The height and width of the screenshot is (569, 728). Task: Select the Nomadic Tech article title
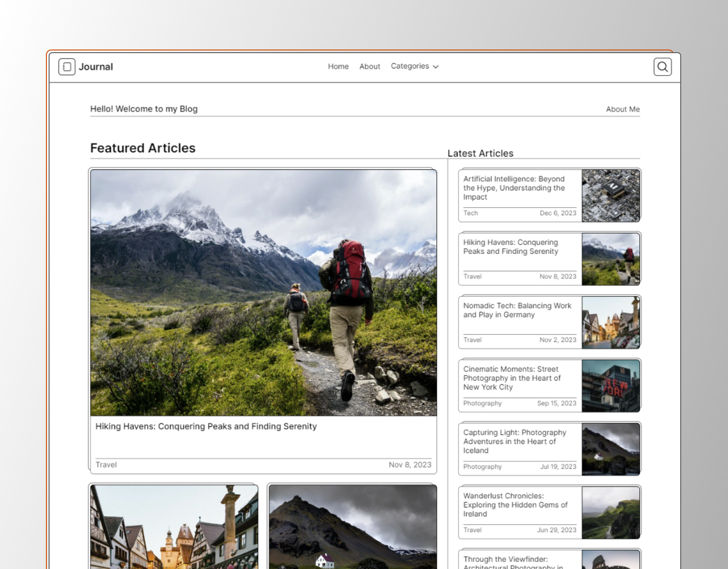[x=517, y=310]
